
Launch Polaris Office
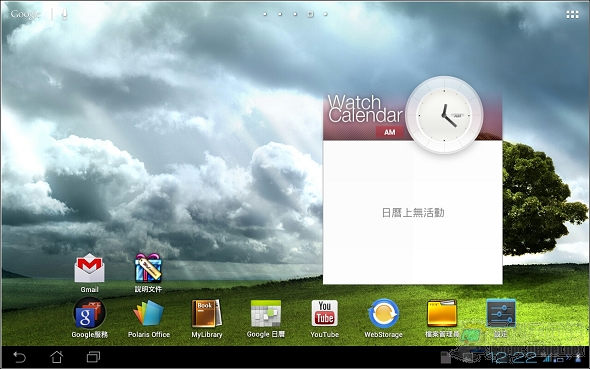click(x=148, y=313)
